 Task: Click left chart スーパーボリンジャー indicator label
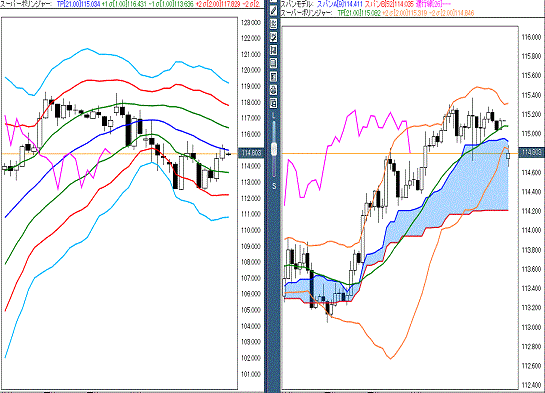click(26, 5)
